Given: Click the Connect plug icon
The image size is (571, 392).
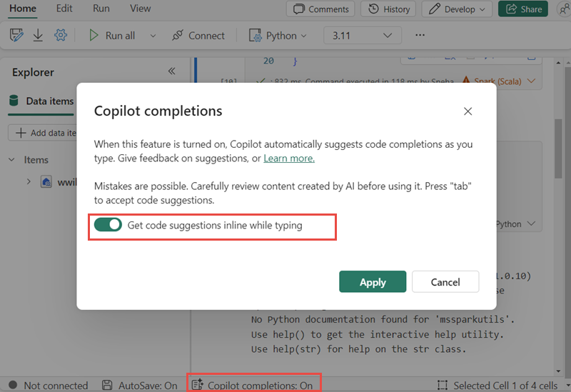Looking at the screenshot, I should (x=177, y=35).
